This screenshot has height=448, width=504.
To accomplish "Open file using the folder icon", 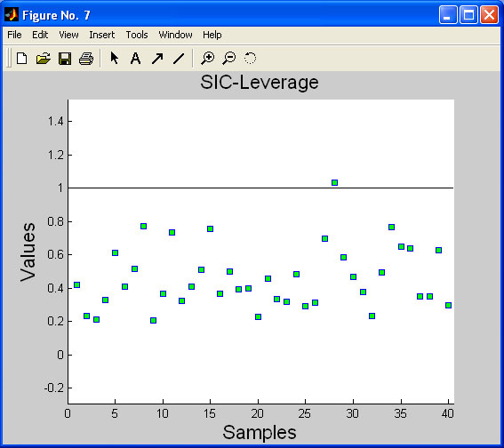I will [43, 59].
